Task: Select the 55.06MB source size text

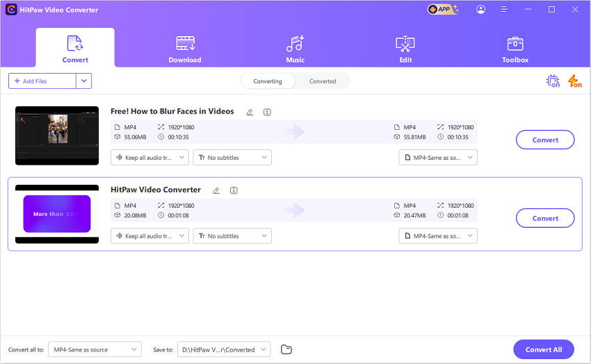Action: [x=136, y=137]
